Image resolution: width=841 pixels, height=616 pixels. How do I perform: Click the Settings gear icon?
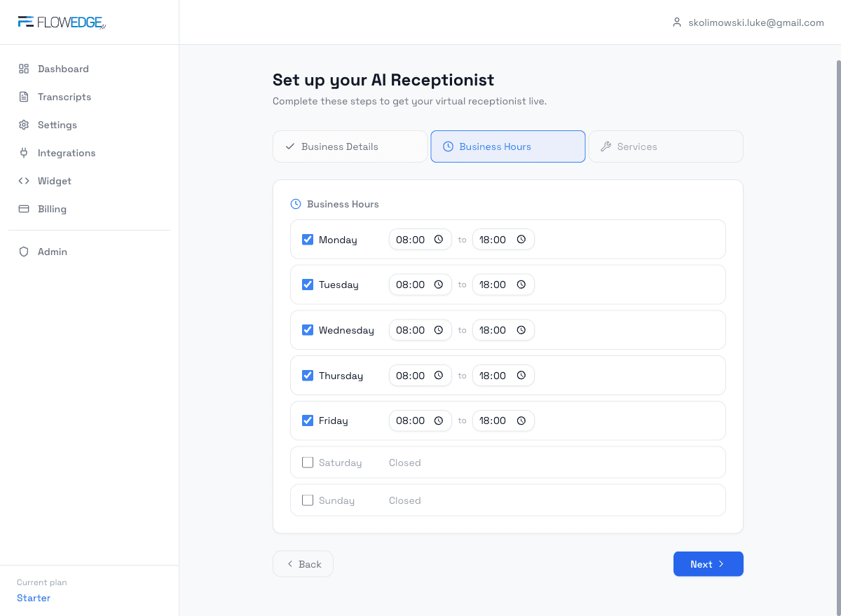coord(23,125)
